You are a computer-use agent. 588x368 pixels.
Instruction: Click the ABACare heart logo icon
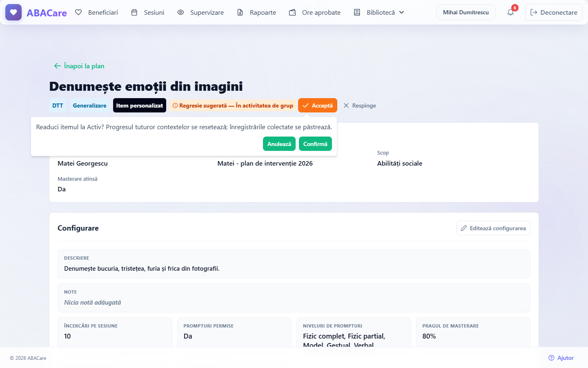(x=13, y=12)
